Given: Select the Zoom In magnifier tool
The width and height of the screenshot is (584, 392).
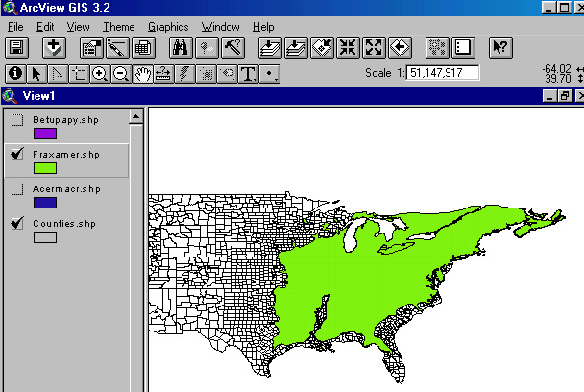Looking at the screenshot, I should pos(100,73).
